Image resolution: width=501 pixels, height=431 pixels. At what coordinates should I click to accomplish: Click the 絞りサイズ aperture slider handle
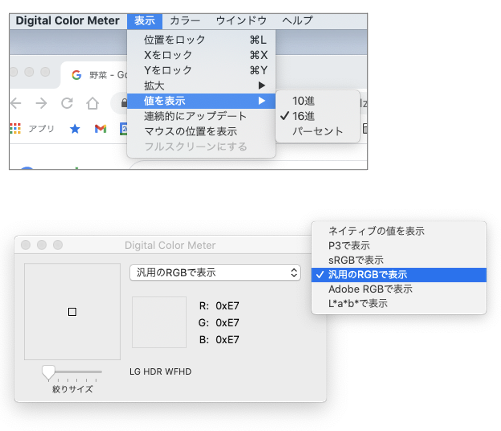(48, 373)
